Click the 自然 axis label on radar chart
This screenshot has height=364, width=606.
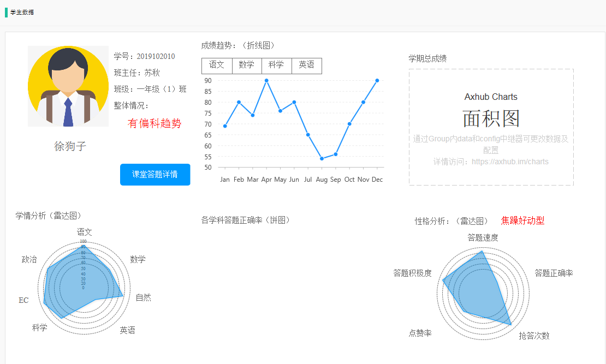(143, 297)
